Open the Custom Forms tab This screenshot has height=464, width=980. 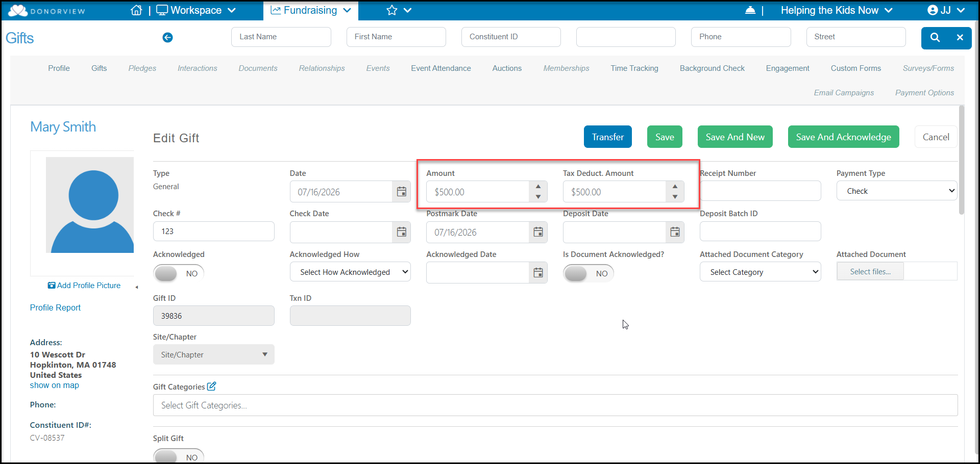[x=856, y=68]
